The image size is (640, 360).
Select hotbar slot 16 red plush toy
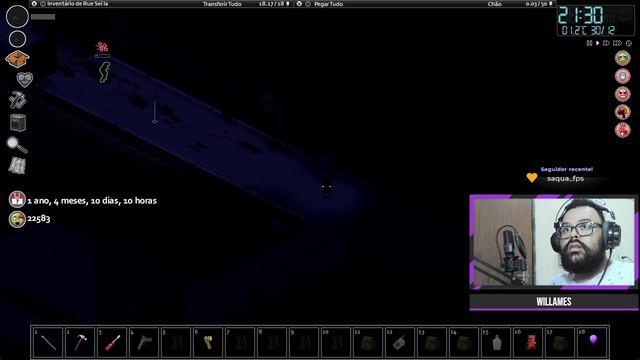528,342
